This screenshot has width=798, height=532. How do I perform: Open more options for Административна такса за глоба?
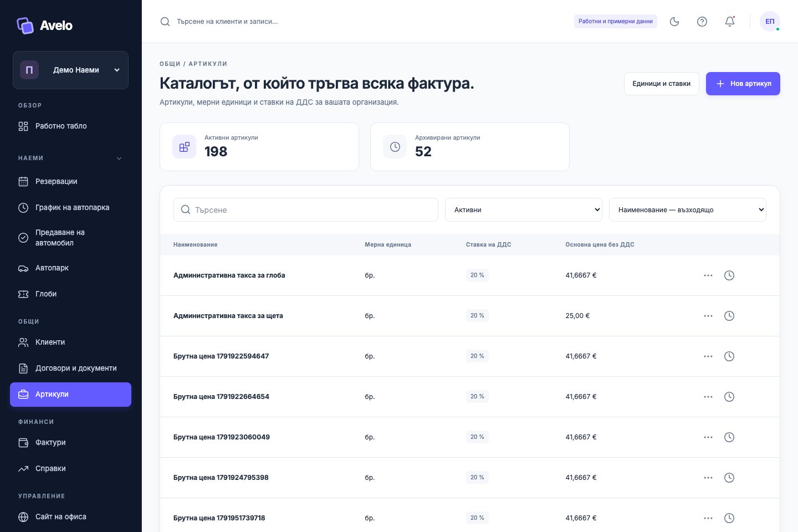(708, 275)
